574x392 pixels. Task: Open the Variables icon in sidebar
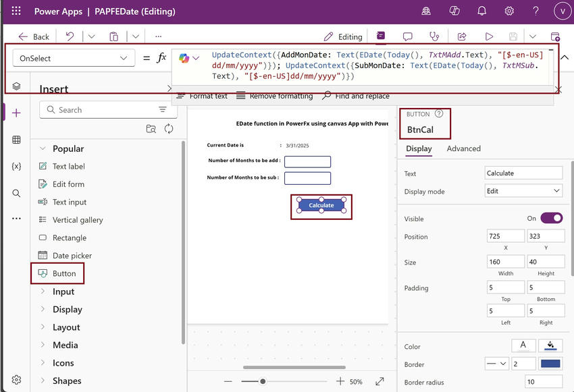pyautogui.click(x=16, y=167)
